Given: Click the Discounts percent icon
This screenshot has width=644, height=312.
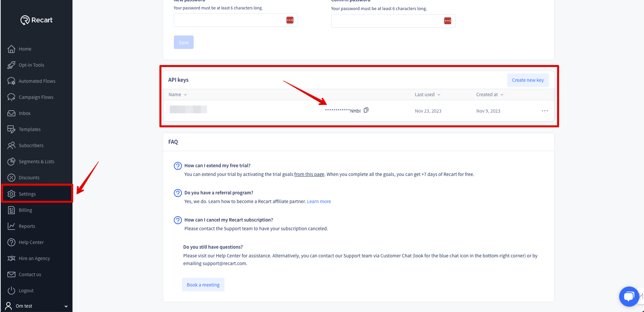Looking at the screenshot, I should 11,178.
